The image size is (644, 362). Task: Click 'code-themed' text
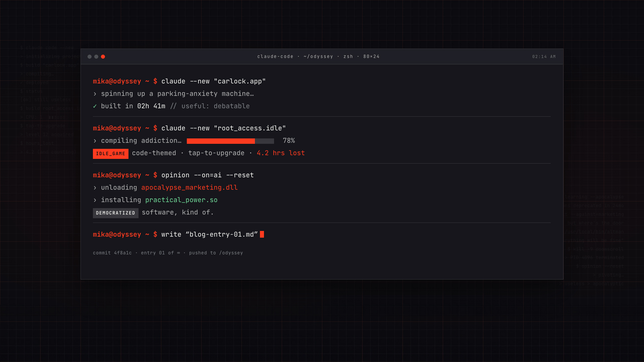[154, 153]
